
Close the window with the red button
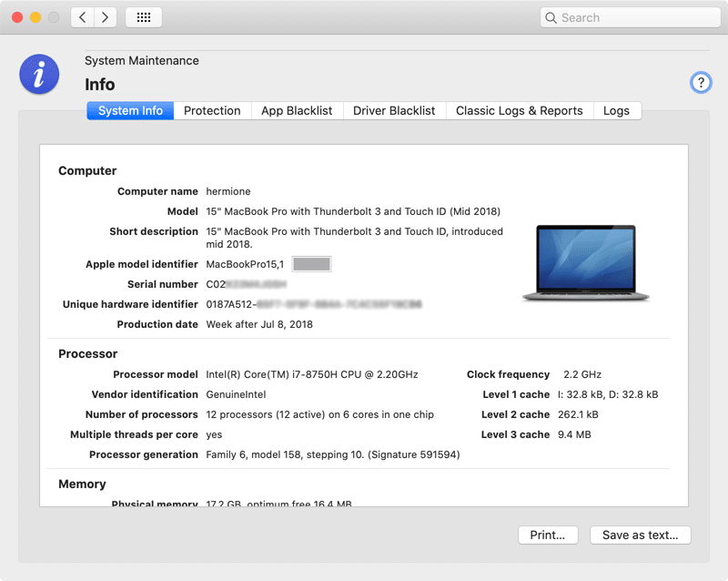point(17,17)
